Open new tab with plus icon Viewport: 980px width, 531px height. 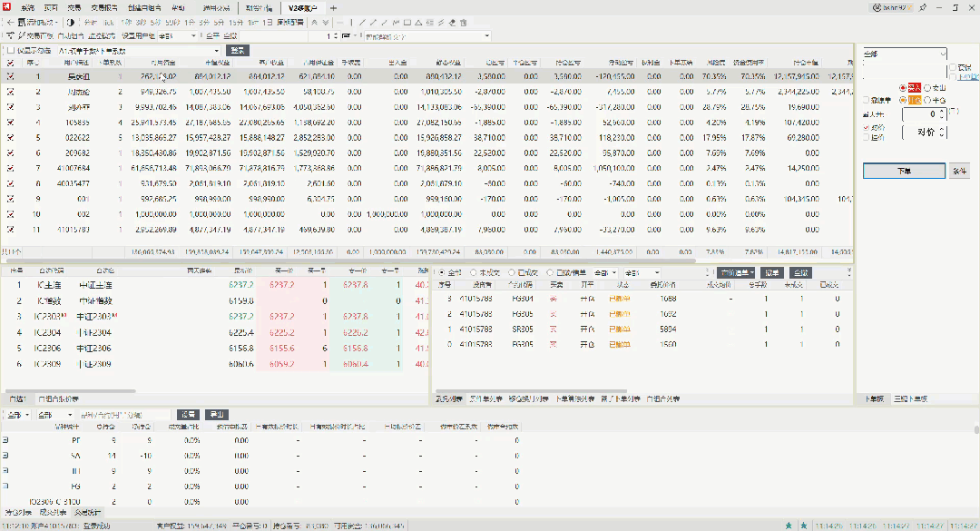click(x=333, y=8)
